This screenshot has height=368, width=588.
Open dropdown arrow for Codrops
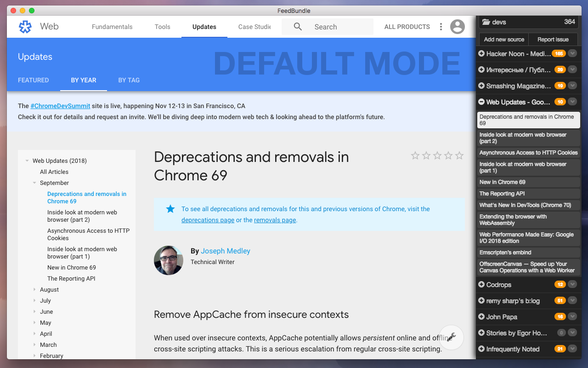pos(572,285)
